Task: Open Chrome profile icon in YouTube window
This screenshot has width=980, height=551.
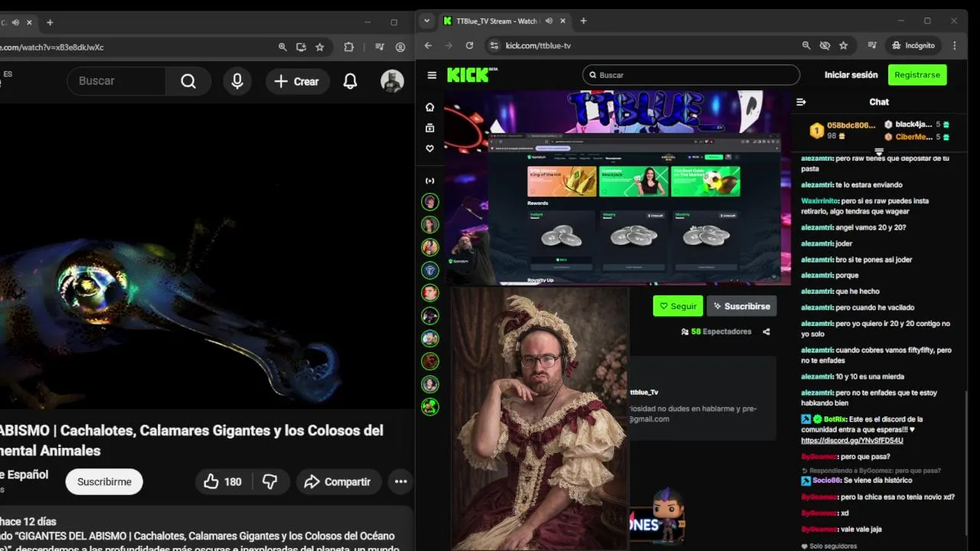Action: pyautogui.click(x=400, y=47)
